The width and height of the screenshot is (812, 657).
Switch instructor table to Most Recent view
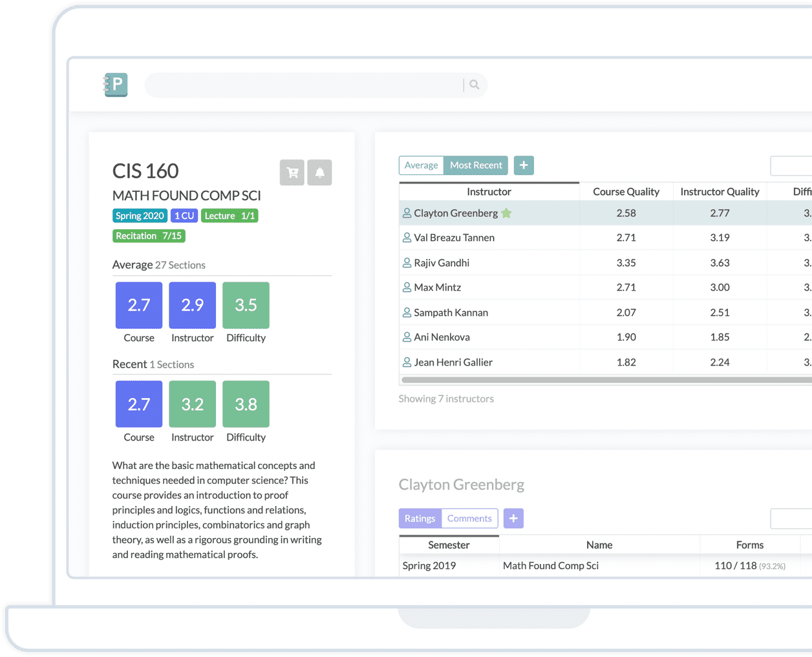476,165
